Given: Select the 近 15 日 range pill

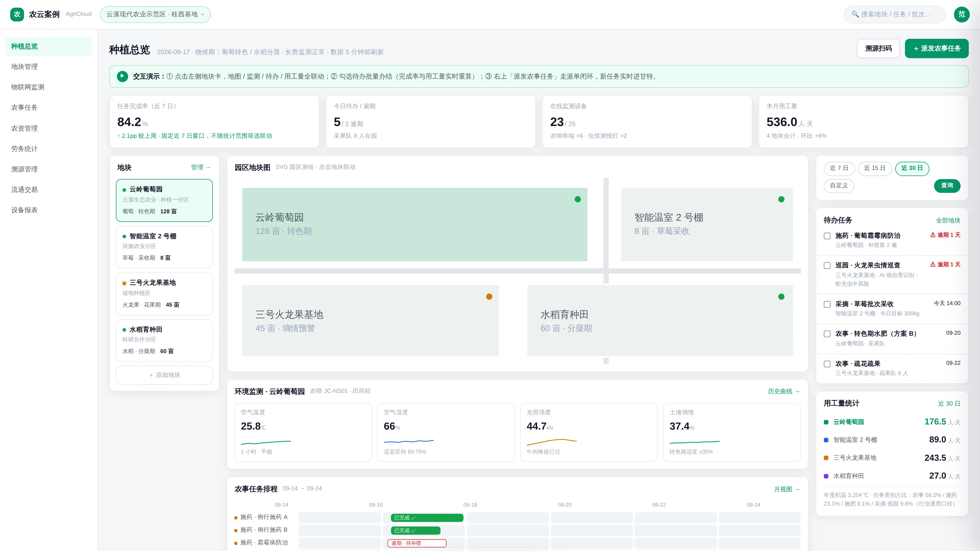Looking at the screenshot, I should click(x=875, y=168).
